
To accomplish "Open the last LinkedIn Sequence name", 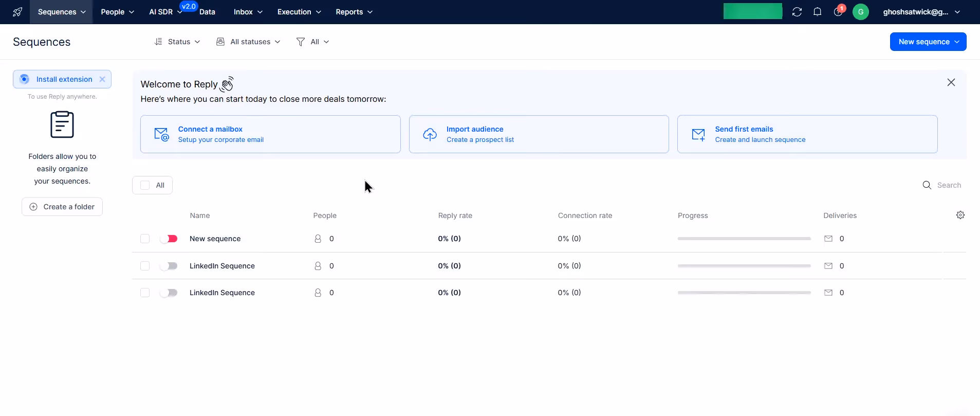I will click(x=222, y=293).
